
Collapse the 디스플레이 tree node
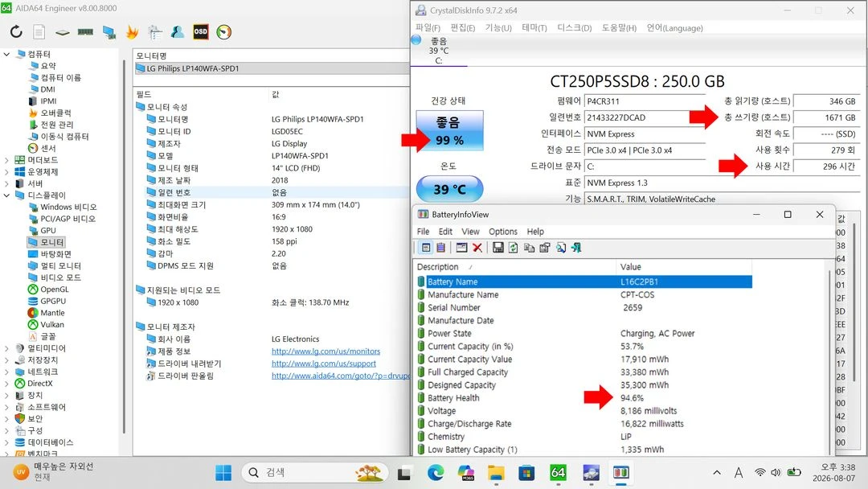click(x=6, y=195)
